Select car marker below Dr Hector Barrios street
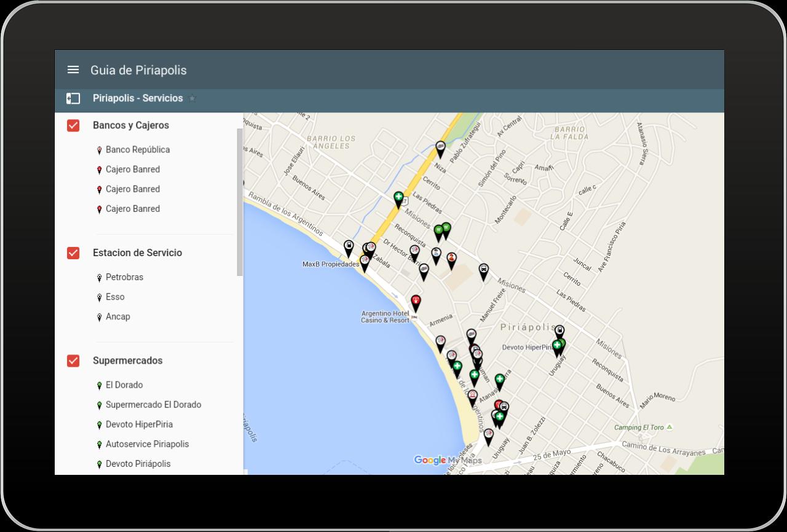 tap(424, 272)
